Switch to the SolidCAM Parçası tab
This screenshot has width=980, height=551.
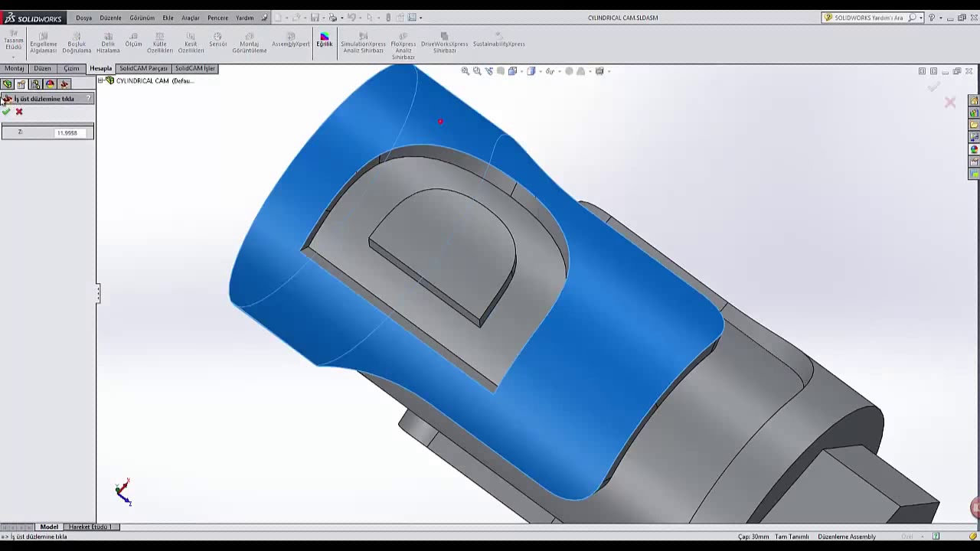[143, 69]
